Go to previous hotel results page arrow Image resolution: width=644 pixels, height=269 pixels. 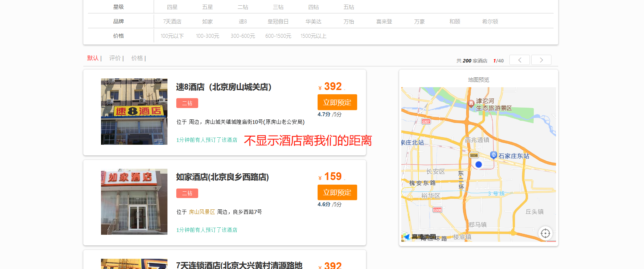pyautogui.click(x=520, y=60)
